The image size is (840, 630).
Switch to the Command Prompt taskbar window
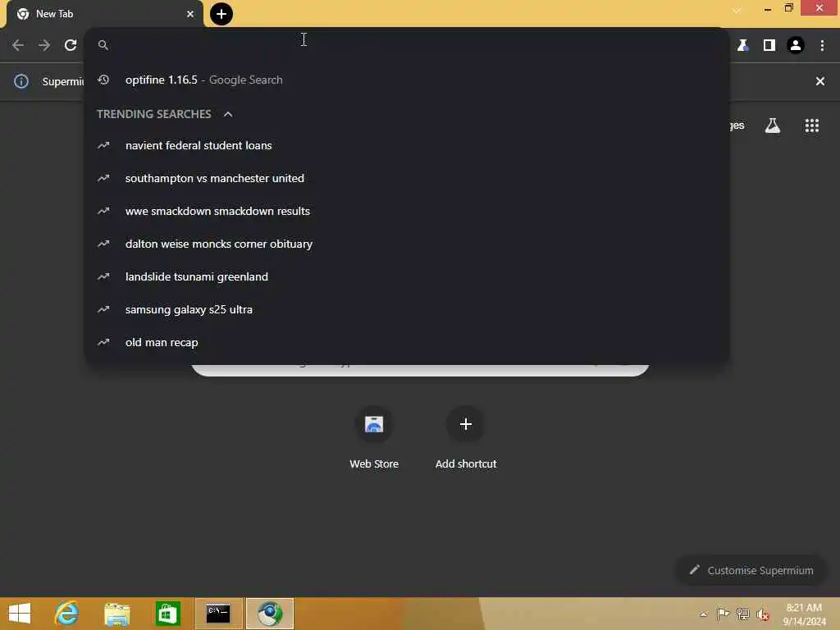tap(218, 614)
